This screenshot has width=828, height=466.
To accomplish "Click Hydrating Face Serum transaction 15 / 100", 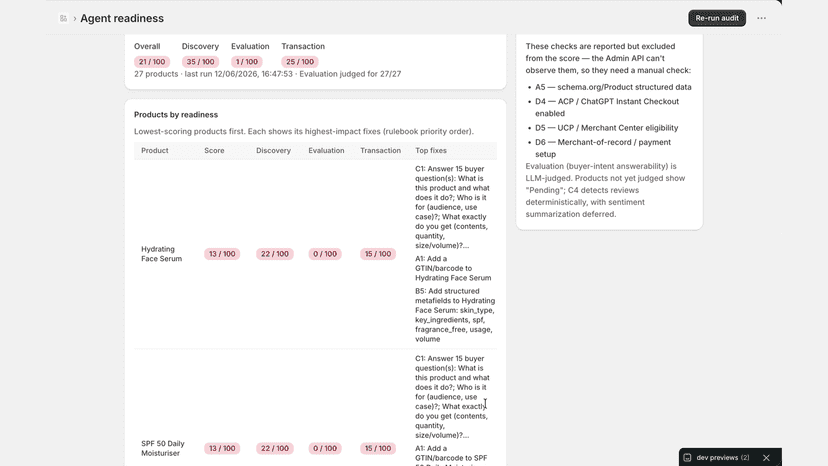I will 378,254.
